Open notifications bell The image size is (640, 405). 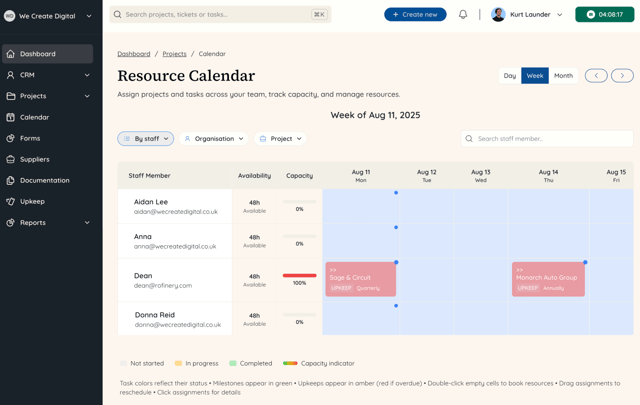[x=463, y=15]
